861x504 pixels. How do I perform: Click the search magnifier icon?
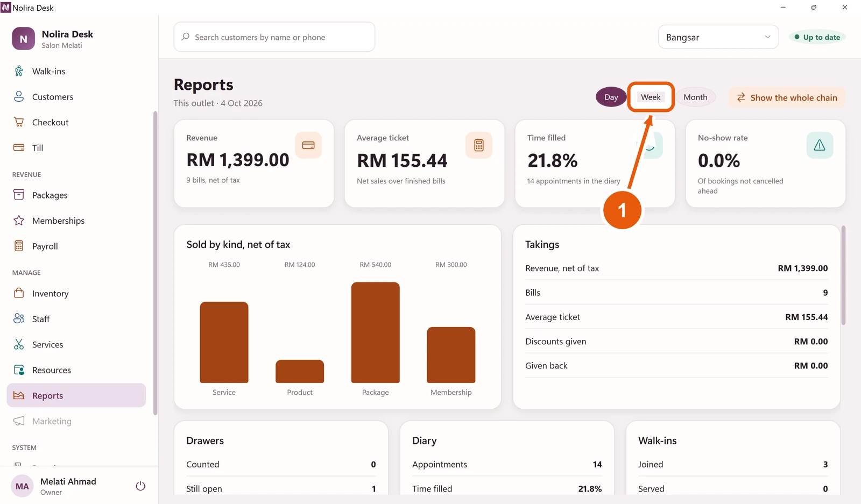point(186,37)
